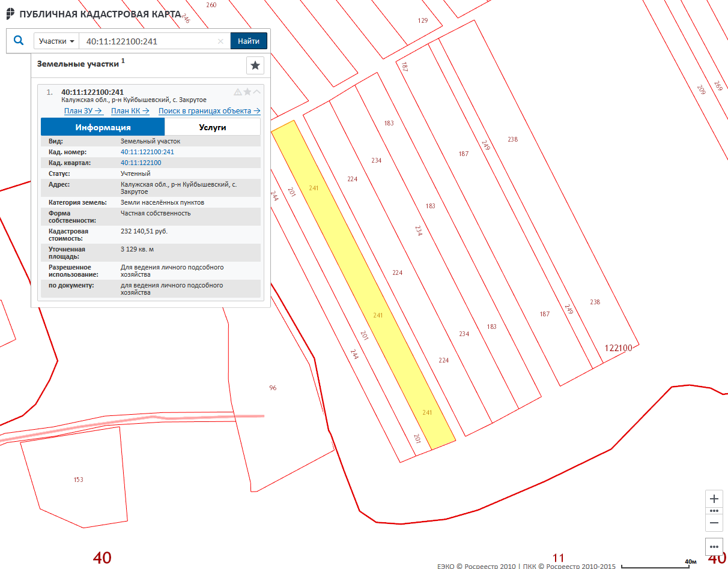Open the План ЗУ link
The image size is (728, 569).
click(x=83, y=110)
